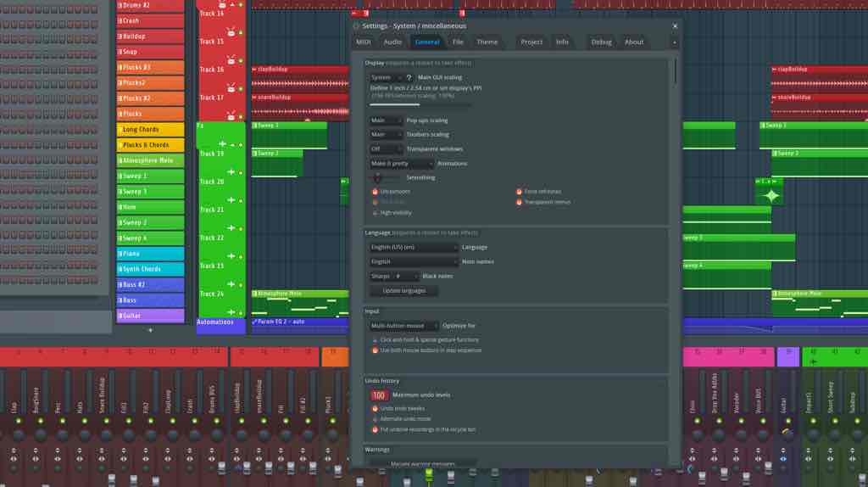Select the Plucks & Chords pattern
Image resolution: width=868 pixels, height=487 pixels.
click(x=150, y=145)
